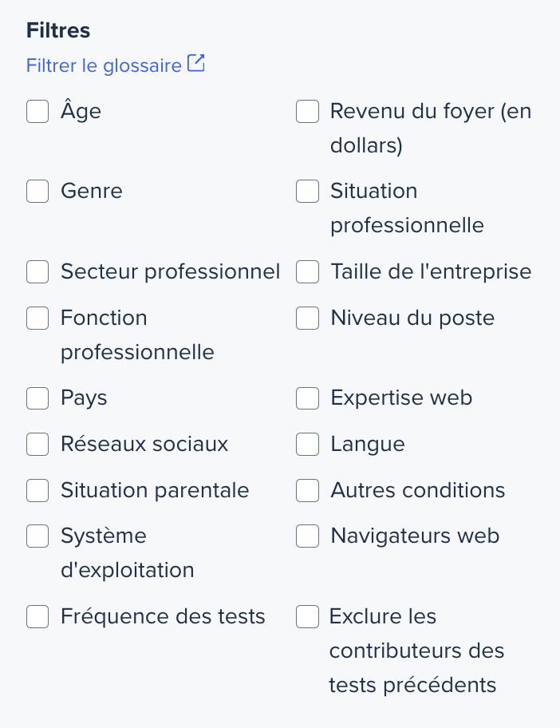Enable Exclure les contributeurs des tests précédents

307,616
